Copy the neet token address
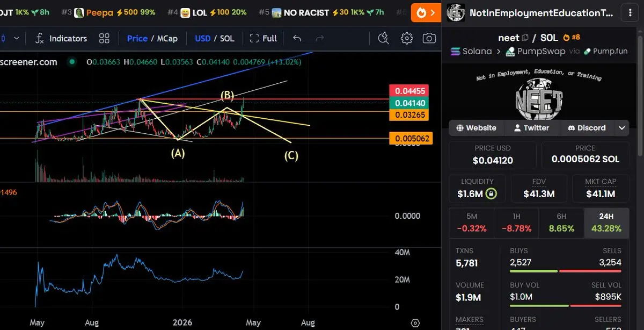This screenshot has width=644, height=330. (x=525, y=38)
